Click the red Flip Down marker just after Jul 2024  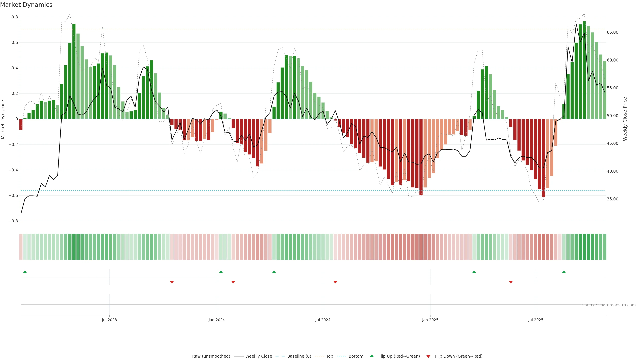click(335, 282)
